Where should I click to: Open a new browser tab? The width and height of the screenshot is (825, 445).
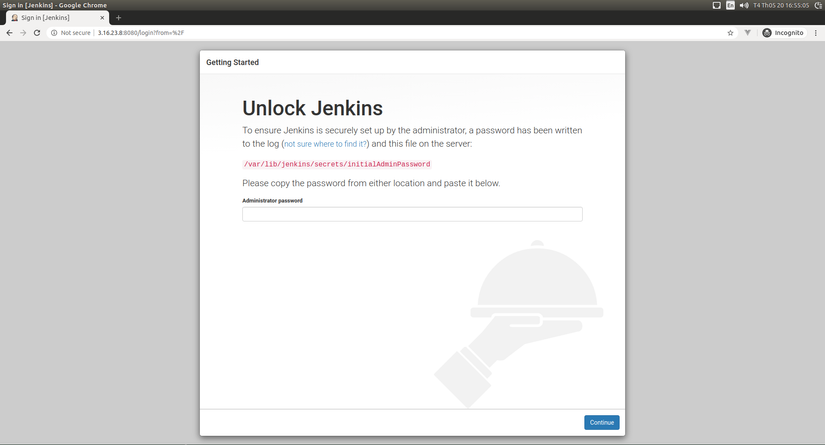pyautogui.click(x=118, y=17)
